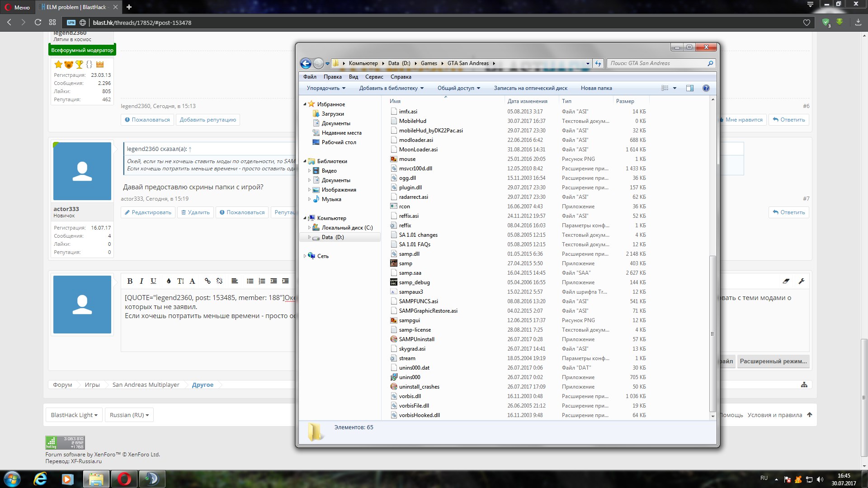Insert ordered list in editor
This screenshot has height=488, width=868.
tap(262, 281)
